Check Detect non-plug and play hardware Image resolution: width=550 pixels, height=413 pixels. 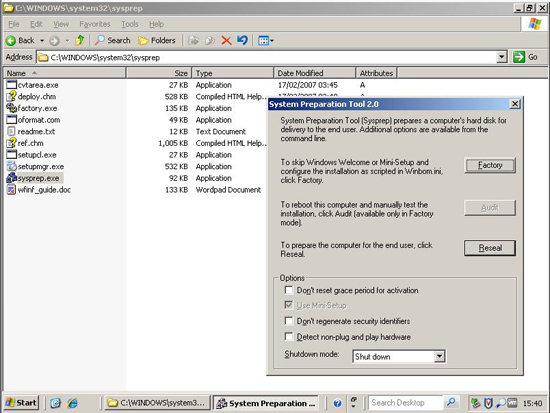(289, 337)
